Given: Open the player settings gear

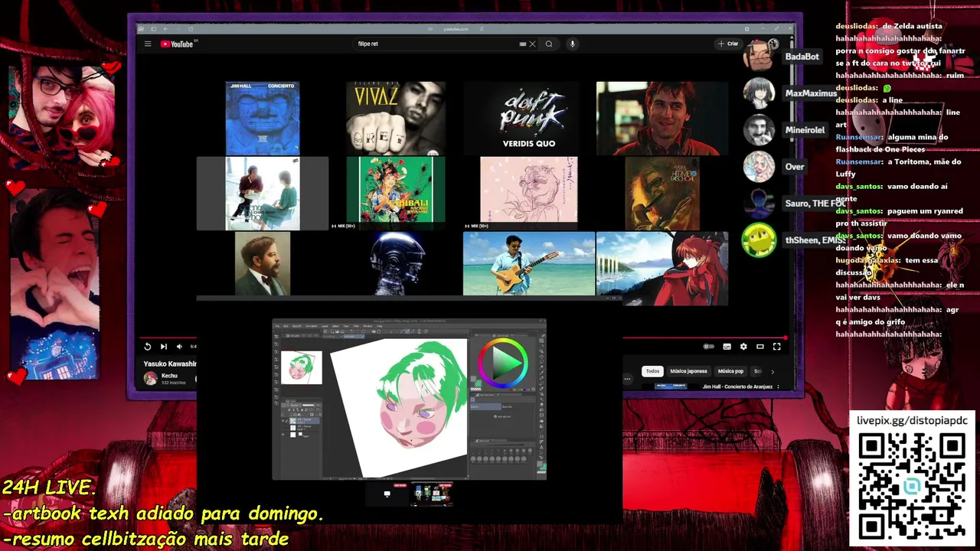Looking at the screenshot, I should (743, 347).
